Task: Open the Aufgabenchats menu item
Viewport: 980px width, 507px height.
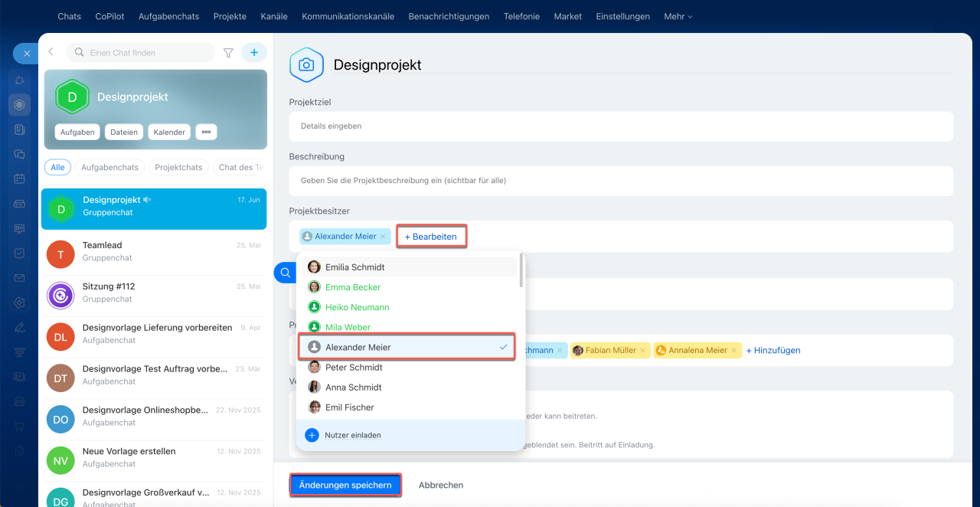Action: [170, 16]
